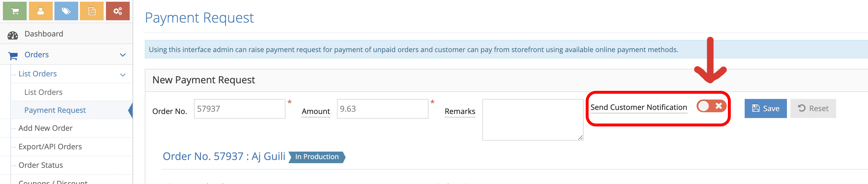Click the undo arrow icon in Reset
868x184 pixels.
[x=802, y=108]
